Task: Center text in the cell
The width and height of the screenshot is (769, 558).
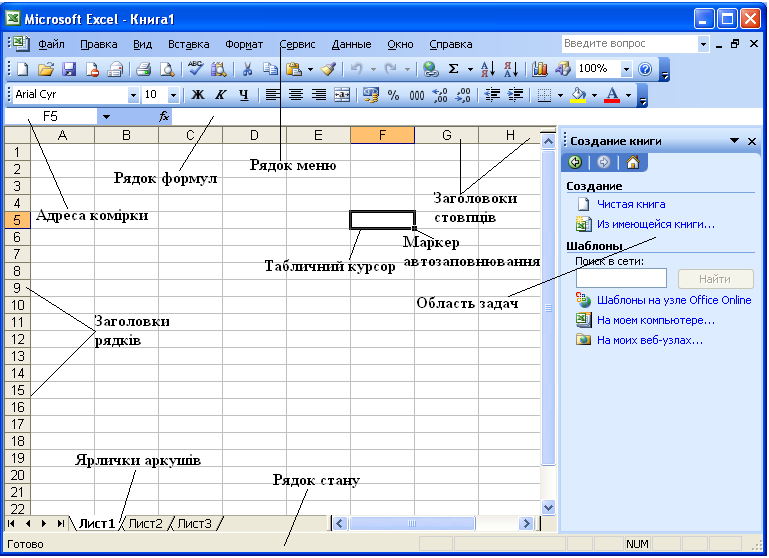Action: (x=295, y=95)
